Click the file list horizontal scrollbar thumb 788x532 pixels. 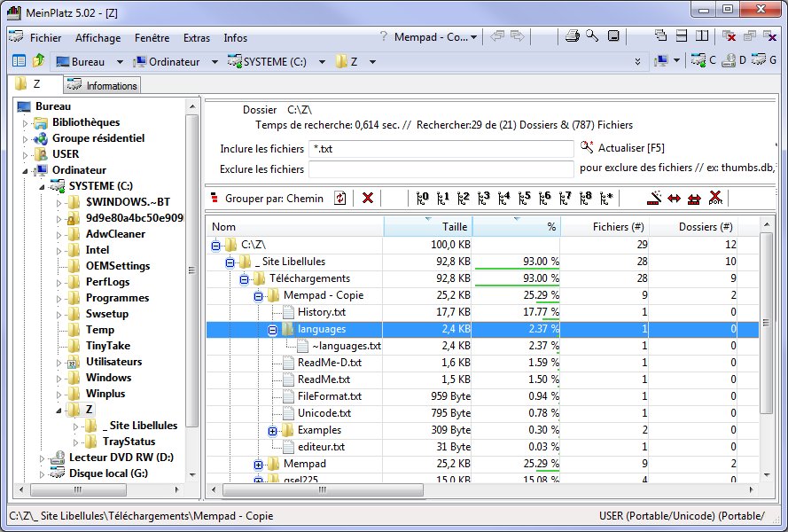(323, 489)
